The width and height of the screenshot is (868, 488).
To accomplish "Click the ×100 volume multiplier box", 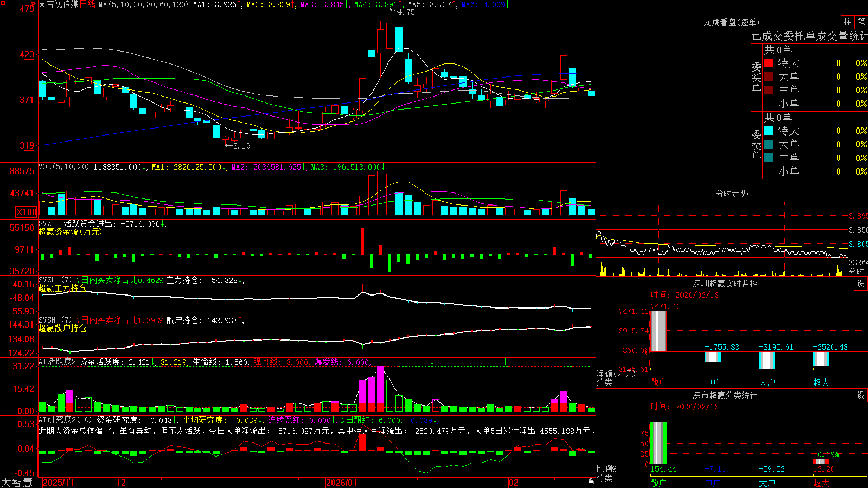I will pos(27,212).
